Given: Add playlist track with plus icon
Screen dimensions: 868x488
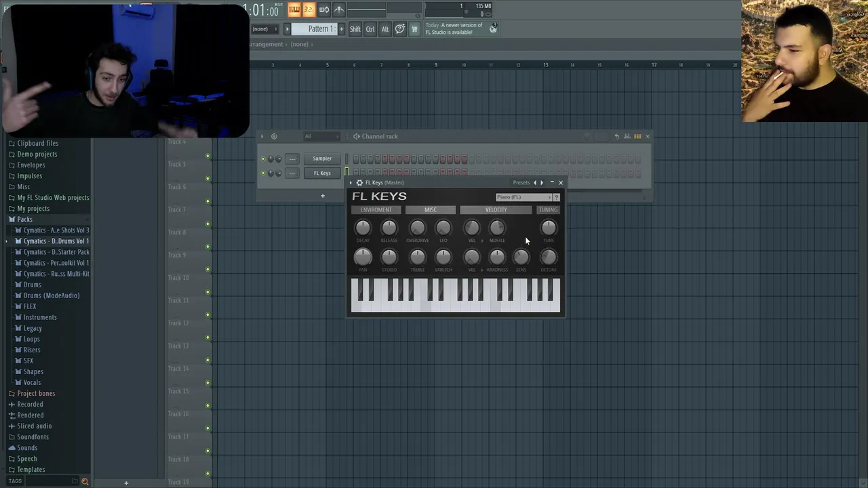Looking at the screenshot, I should [126, 483].
